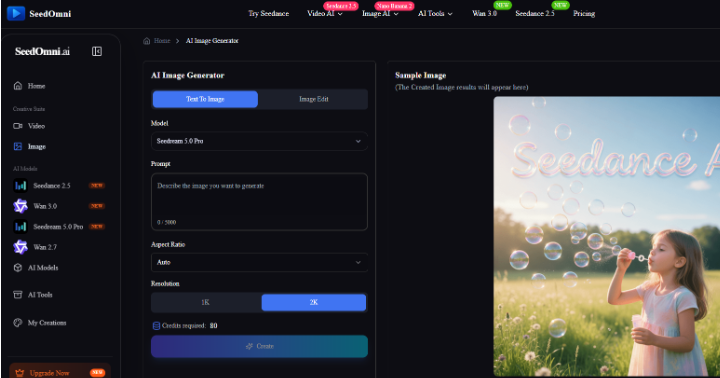Open Wan 3.0 label in sidebar models

point(45,206)
